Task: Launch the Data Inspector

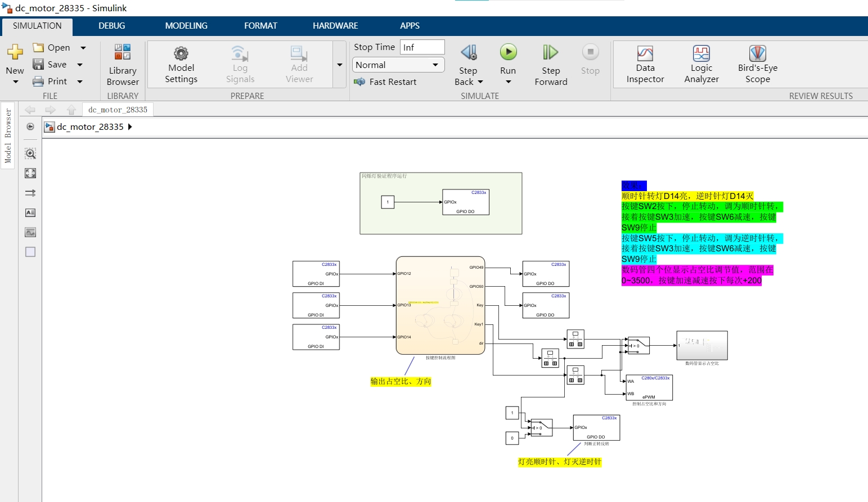Action: point(644,64)
